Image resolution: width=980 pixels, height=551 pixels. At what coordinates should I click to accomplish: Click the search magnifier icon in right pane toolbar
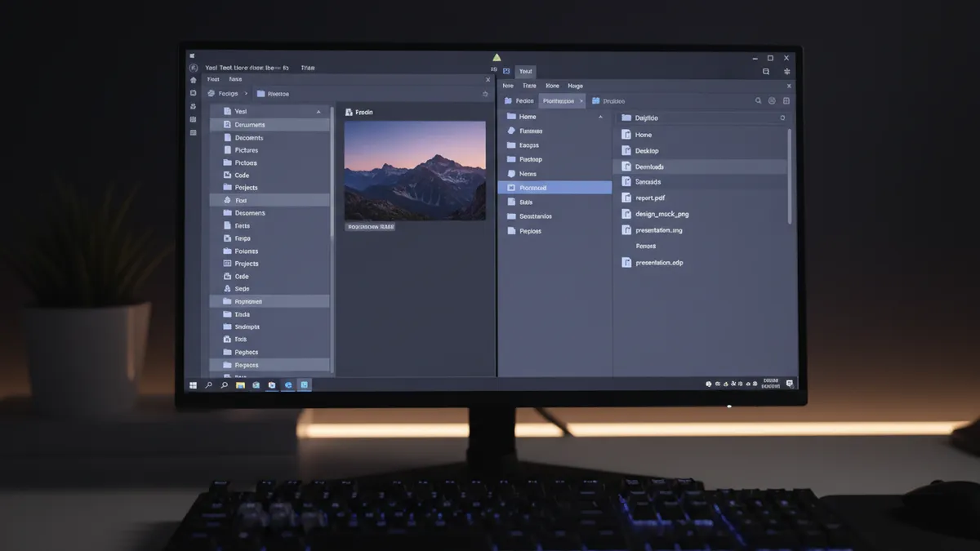pos(759,101)
